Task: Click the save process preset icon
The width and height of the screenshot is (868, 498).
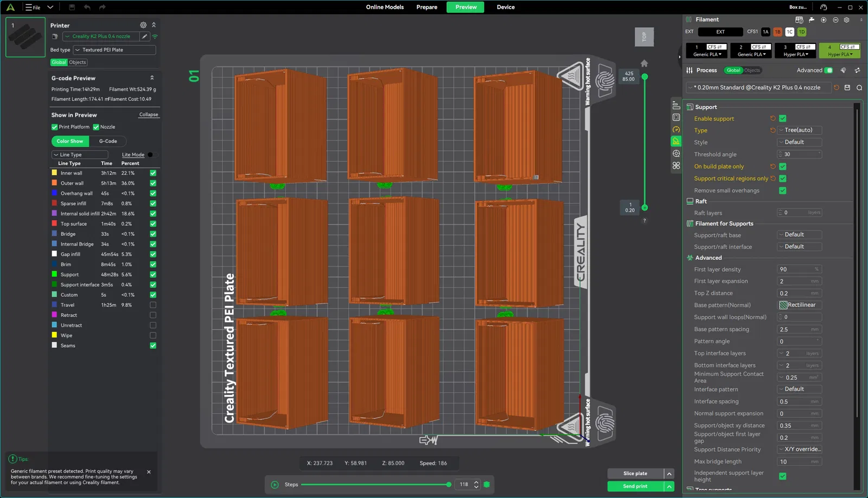Action: (847, 87)
